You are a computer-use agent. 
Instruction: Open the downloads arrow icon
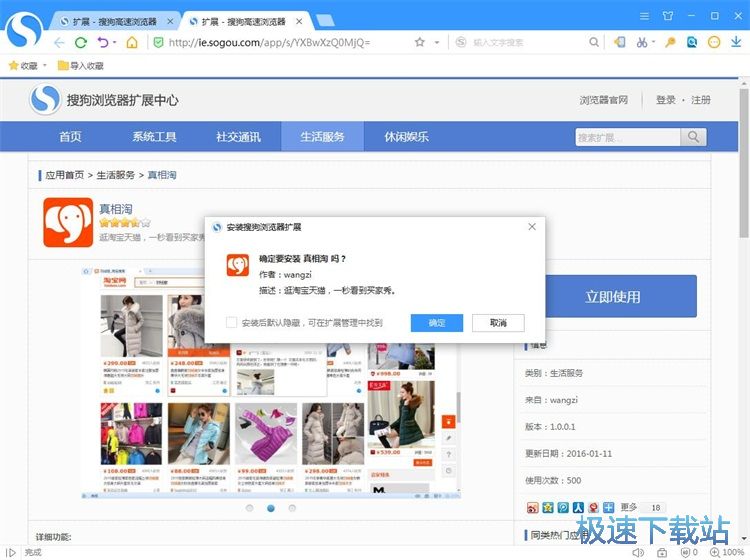pyautogui.click(x=736, y=42)
